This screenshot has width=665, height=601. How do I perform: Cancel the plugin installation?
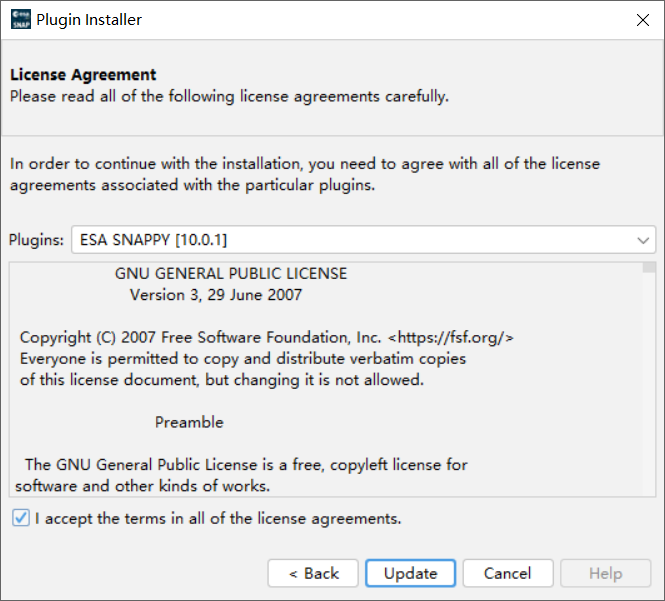click(x=507, y=573)
